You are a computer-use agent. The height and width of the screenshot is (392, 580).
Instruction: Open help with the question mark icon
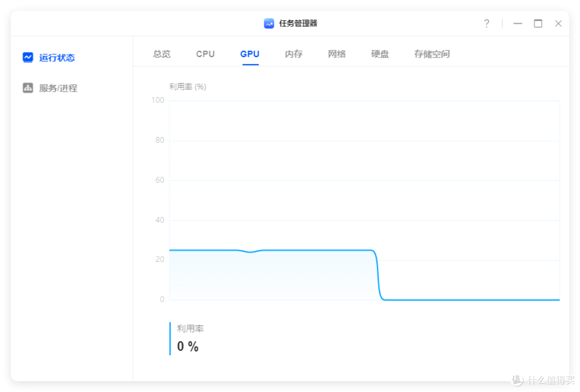click(x=487, y=24)
